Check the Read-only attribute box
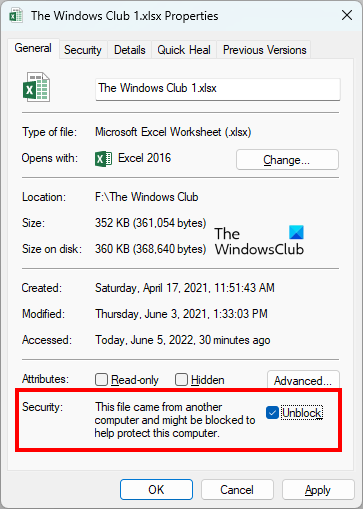This screenshot has height=509, width=363. coord(101,379)
